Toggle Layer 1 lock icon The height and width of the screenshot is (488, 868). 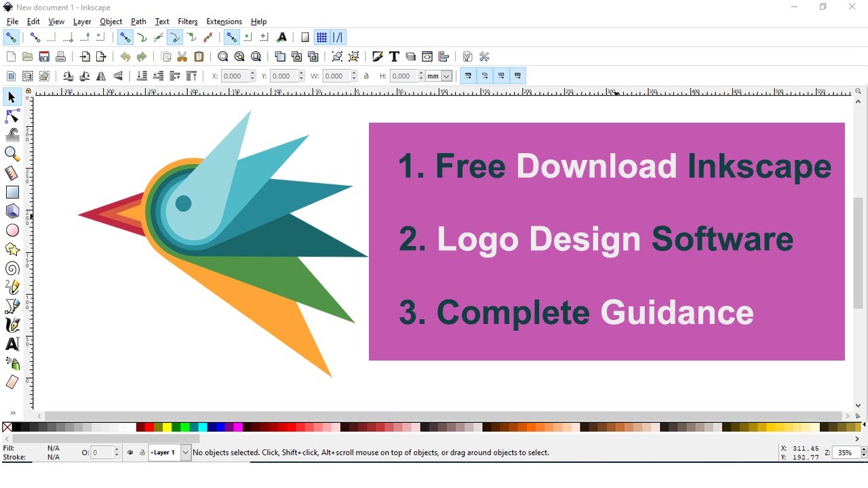pos(142,453)
